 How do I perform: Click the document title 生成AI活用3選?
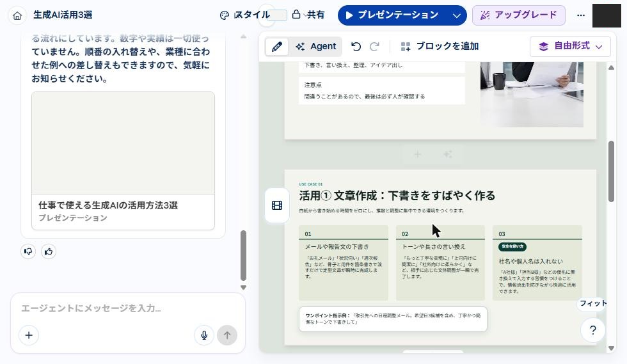tap(63, 15)
